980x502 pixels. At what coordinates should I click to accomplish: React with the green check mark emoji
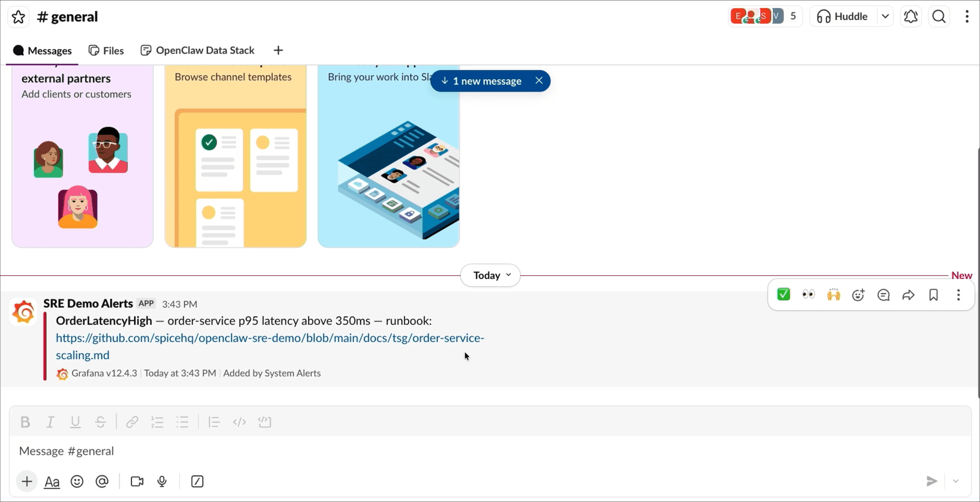tap(783, 295)
